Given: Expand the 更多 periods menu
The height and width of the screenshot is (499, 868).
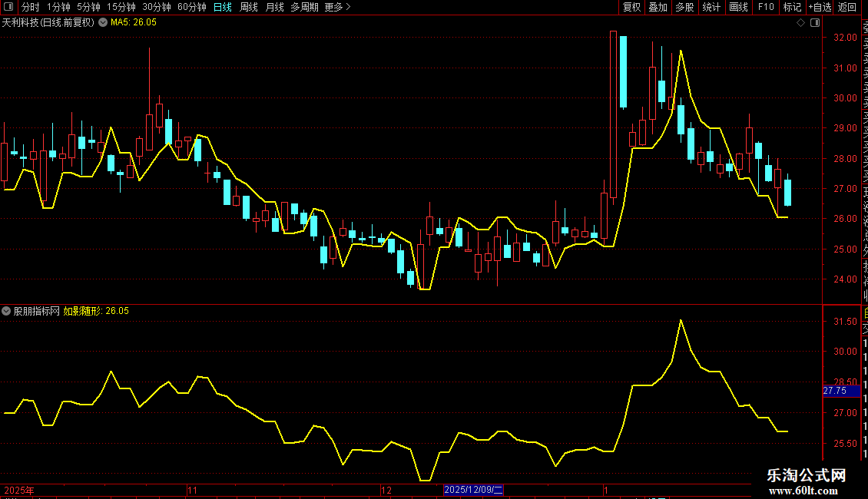Looking at the screenshot, I should [x=337, y=7].
